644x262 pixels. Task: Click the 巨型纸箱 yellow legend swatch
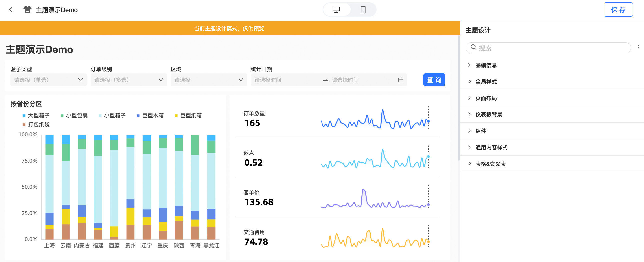[176, 116]
